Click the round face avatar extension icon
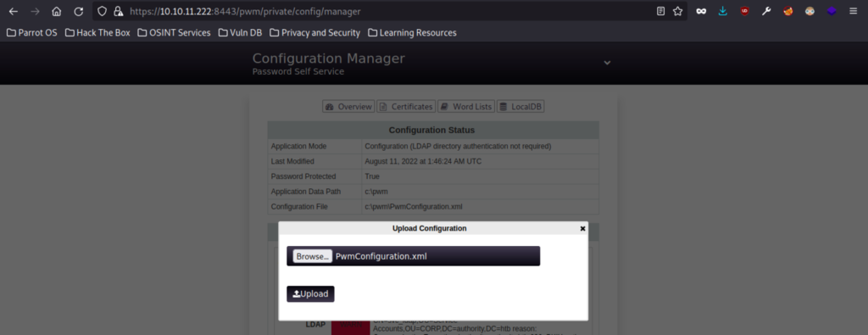 pos(810,11)
